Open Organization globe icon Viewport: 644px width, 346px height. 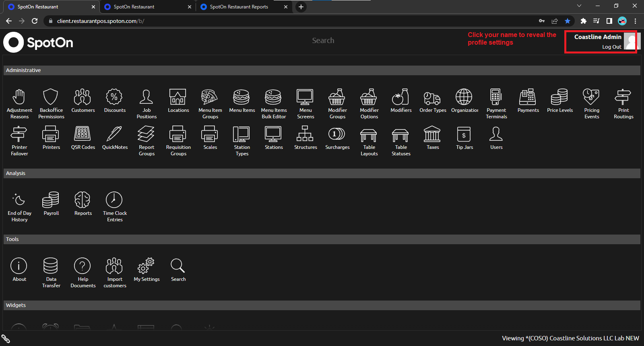click(x=464, y=101)
